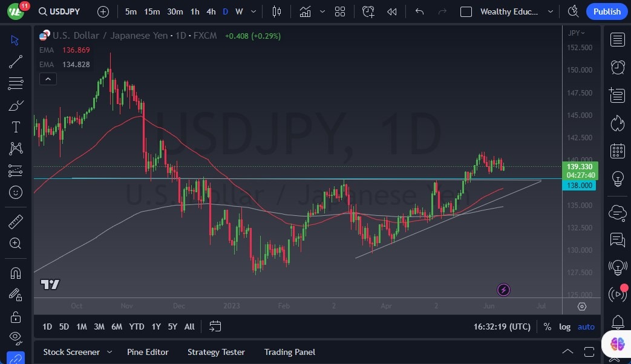The image size is (631, 364).
Task: Undo the last chart action
Action: (419, 11)
